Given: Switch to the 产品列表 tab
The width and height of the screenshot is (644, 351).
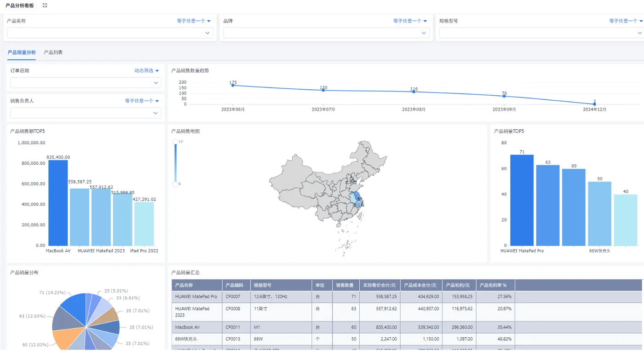Looking at the screenshot, I should click(x=53, y=52).
